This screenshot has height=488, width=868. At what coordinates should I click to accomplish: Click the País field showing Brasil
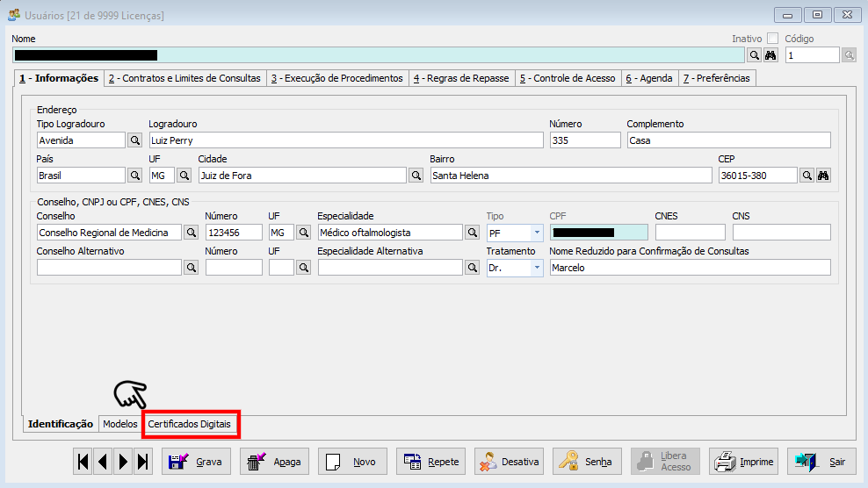pos(81,176)
